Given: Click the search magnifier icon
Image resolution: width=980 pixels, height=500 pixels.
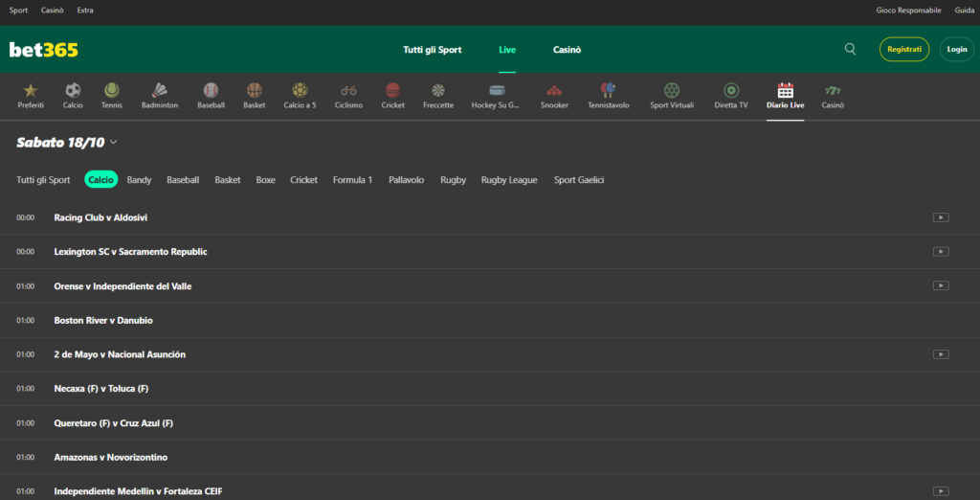Looking at the screenshot, I should (x=850, y=49).
